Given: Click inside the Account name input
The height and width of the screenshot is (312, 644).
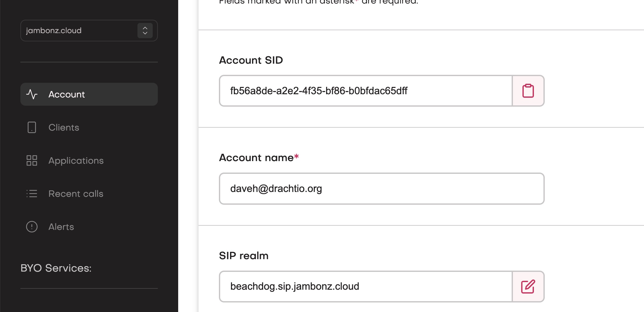Looking at the screenshot, I should click(382, 188).
